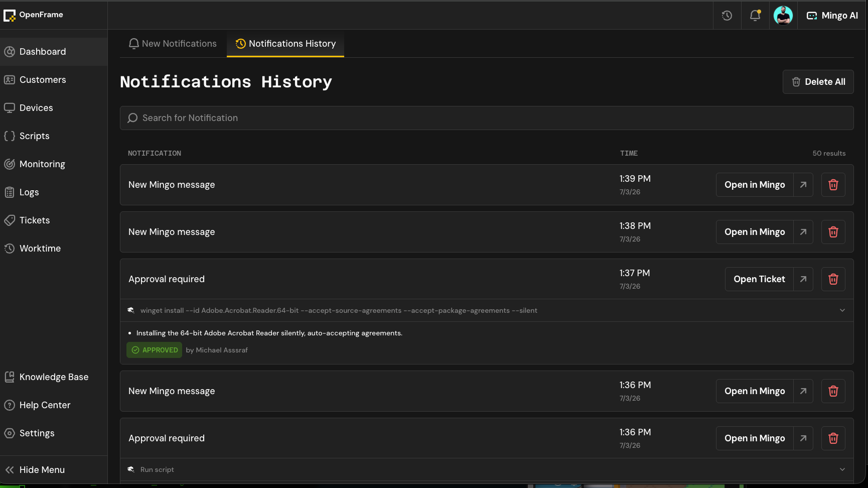Open Knowledge Base in sidebar
This screenshot has width=868, height=488.
[54, 377]
